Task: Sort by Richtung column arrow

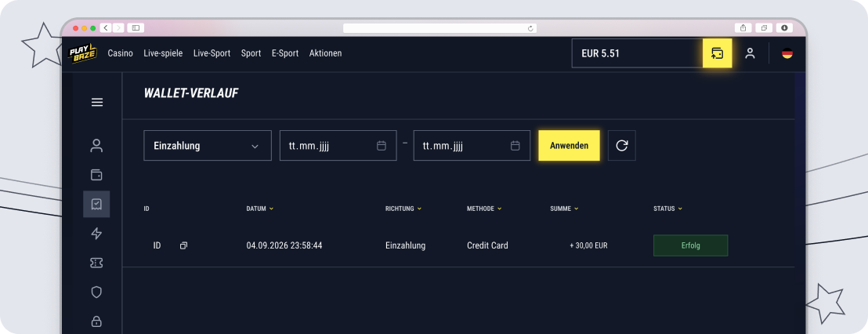Action: (x=419, y=209)
